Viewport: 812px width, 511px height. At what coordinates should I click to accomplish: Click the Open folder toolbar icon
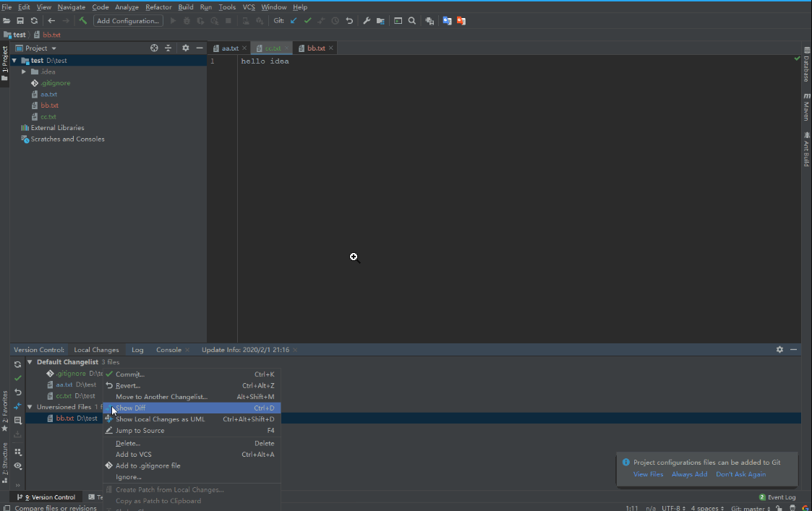[7, 21]
